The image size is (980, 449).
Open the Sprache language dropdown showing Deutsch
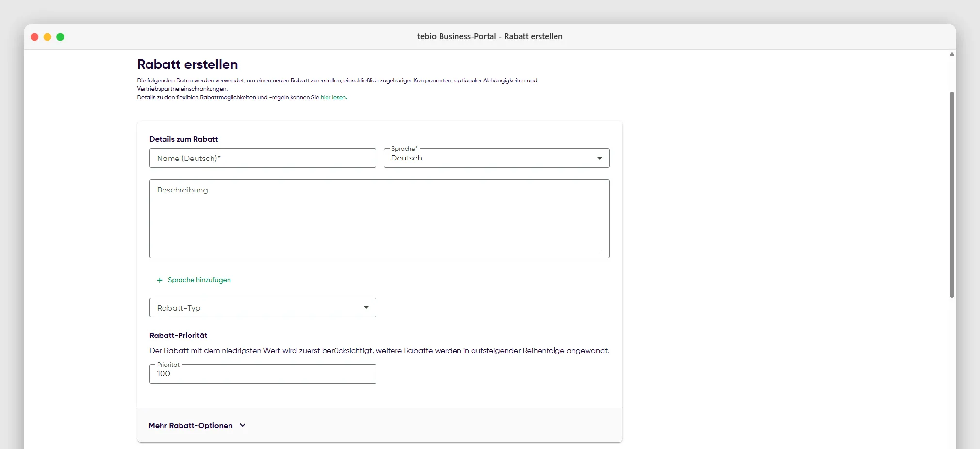(x=496, y=158)
